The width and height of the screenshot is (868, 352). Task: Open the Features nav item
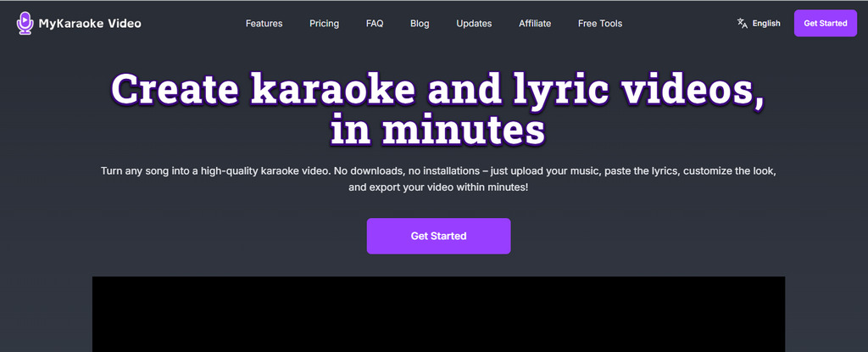(264, 23)
